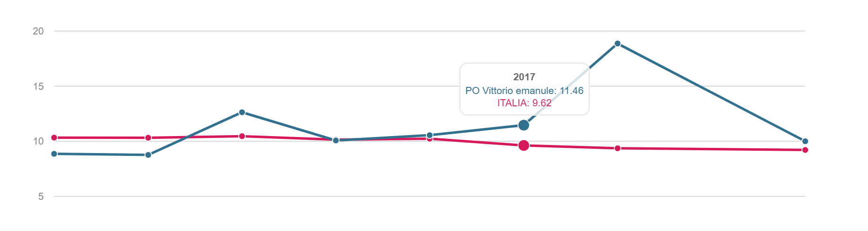Click the leftmost red data point
The width and height of the screenshot is (868, 231).
[x=54, y=138]
